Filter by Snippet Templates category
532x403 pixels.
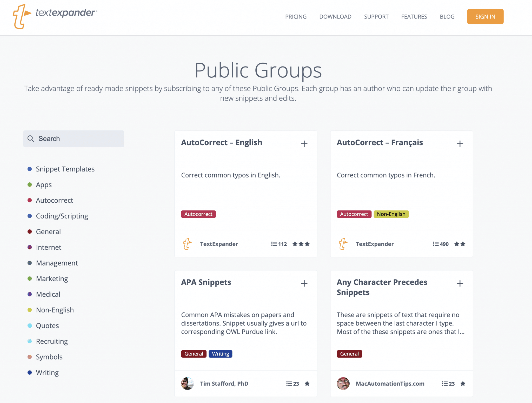click(x=65, y=169)
